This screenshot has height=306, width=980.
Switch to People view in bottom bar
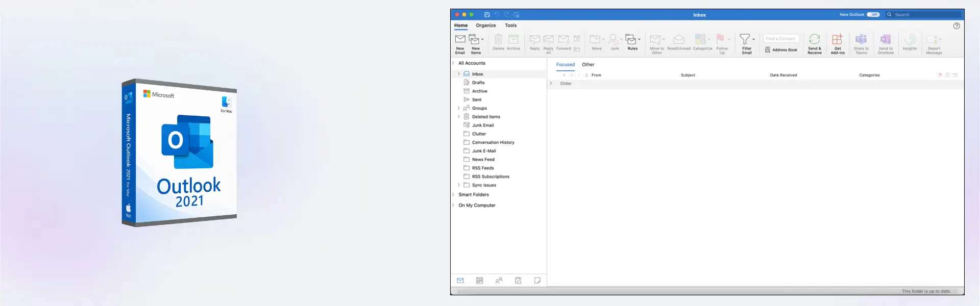tap(499, 280)
